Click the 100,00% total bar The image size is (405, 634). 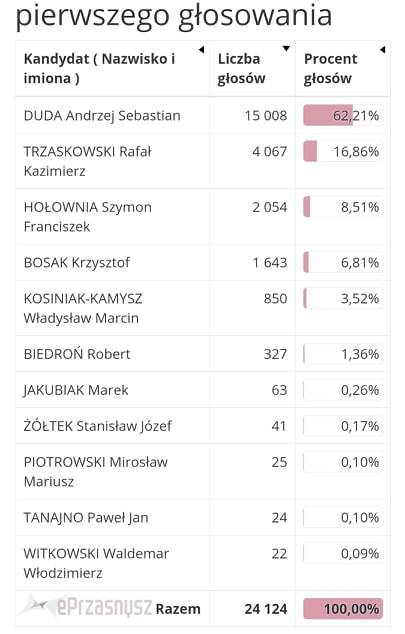[343, 609]
